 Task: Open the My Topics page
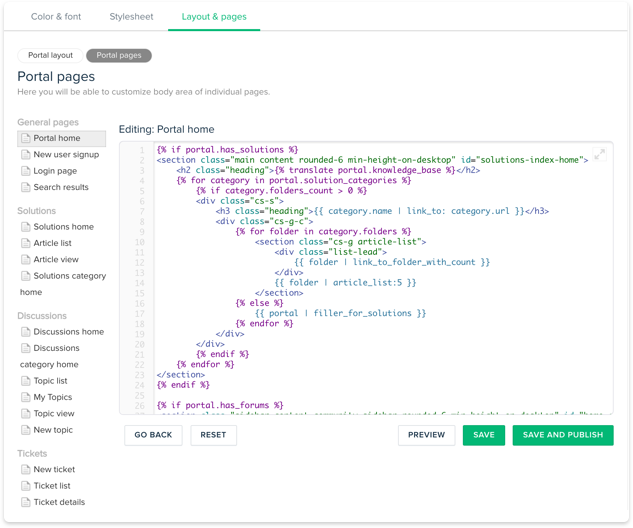click(53, 397)
